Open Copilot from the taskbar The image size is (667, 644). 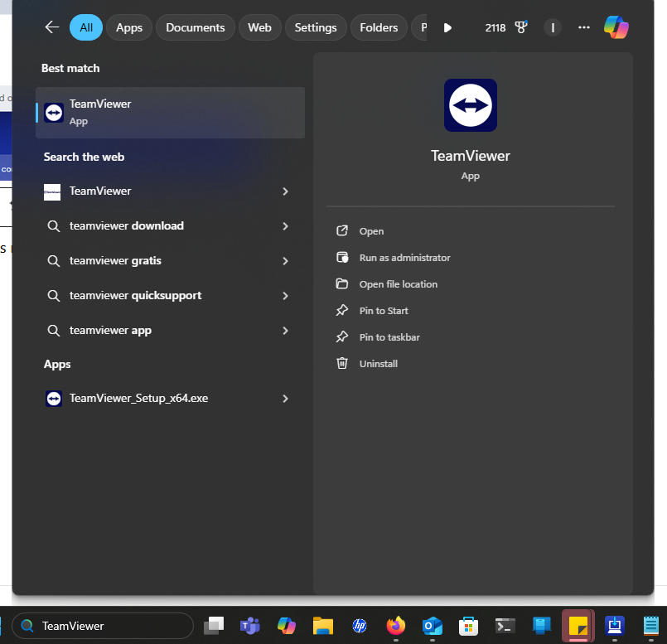[287, 626]
